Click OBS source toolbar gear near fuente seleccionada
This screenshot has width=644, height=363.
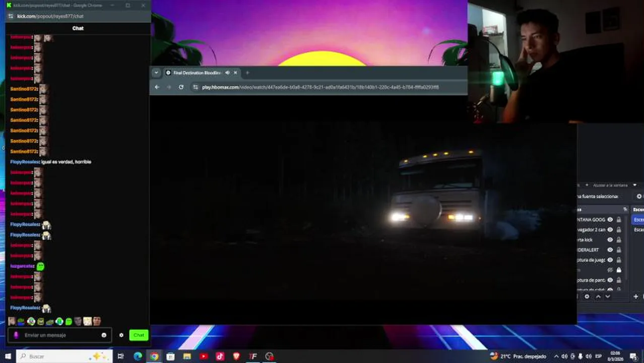[x=639, y=197]
